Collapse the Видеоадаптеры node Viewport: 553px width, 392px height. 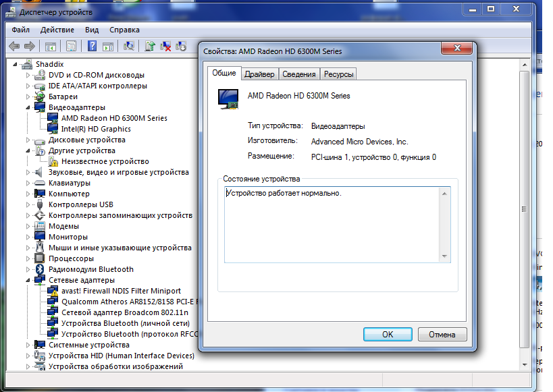tap(28, 107)
